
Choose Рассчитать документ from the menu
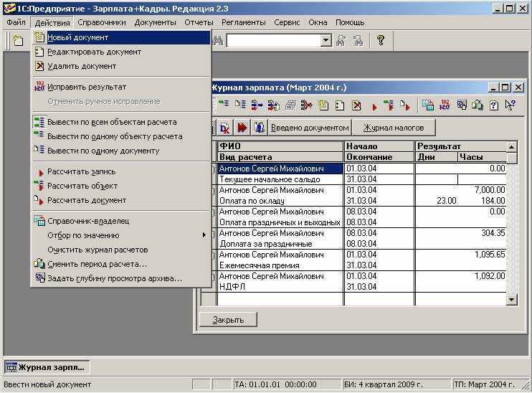[x=121, y=200]
